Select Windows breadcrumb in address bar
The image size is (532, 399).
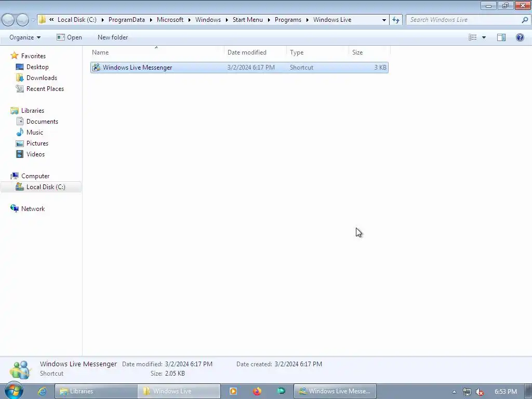click(208, 20)
